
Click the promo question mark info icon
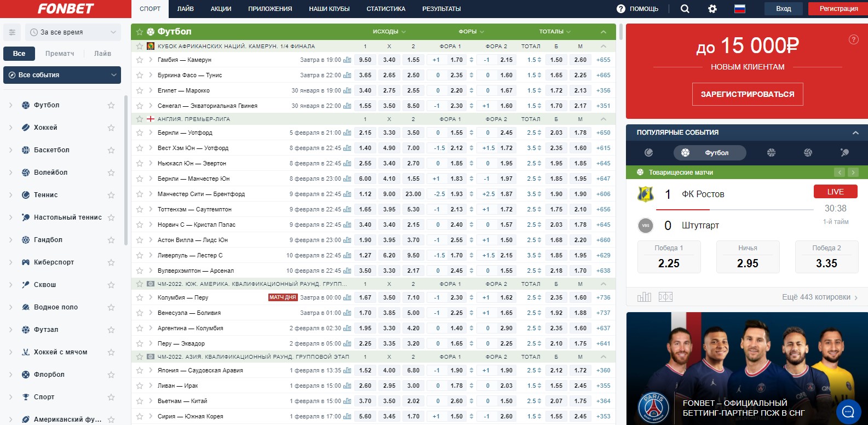click(853, 39)
